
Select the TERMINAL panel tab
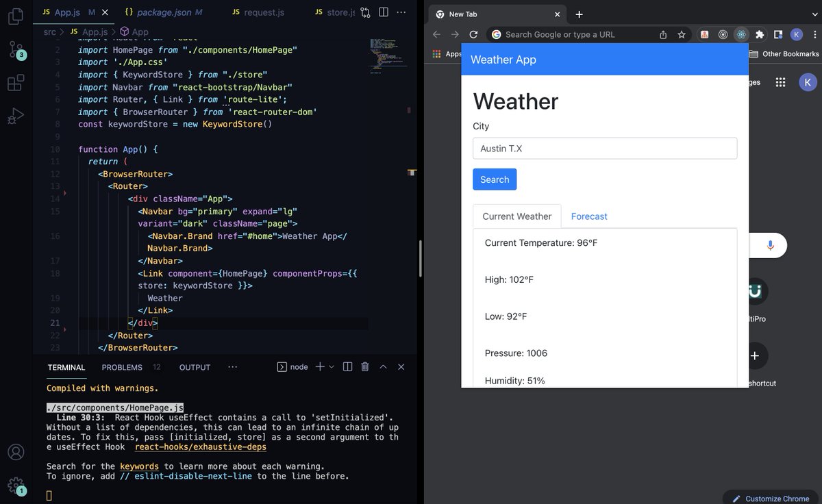[66, 367]
